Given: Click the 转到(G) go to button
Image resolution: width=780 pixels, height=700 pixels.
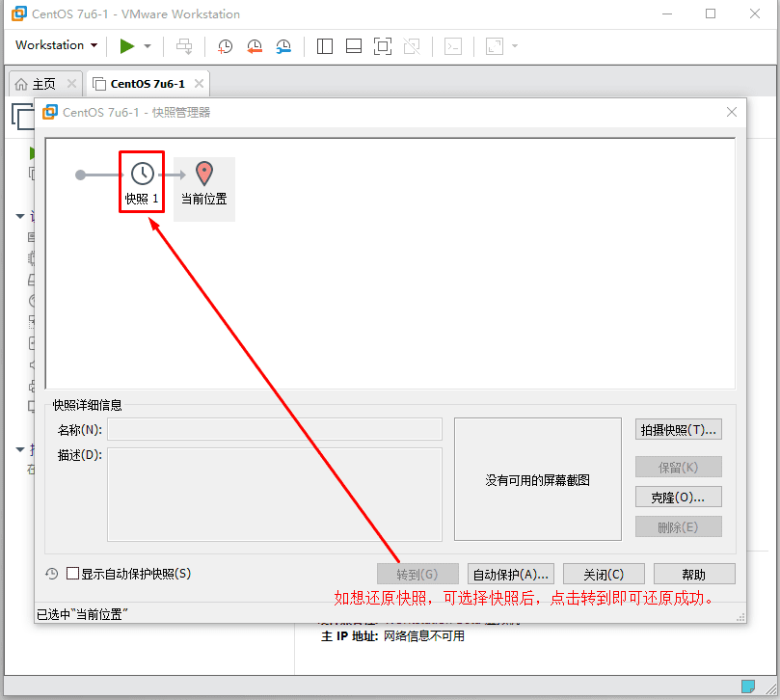Looking at the screenshot, I should point(417,574).
